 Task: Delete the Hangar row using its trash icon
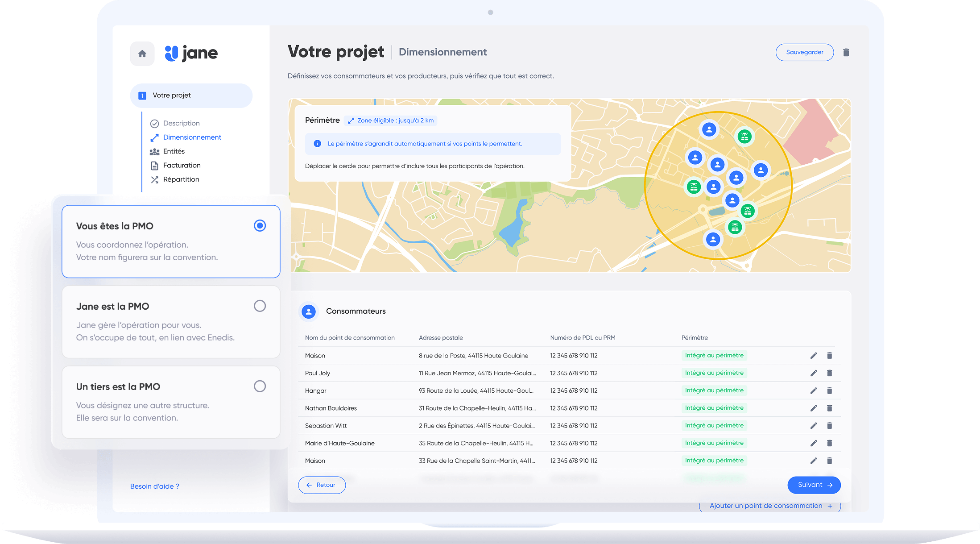pos(829,390)
